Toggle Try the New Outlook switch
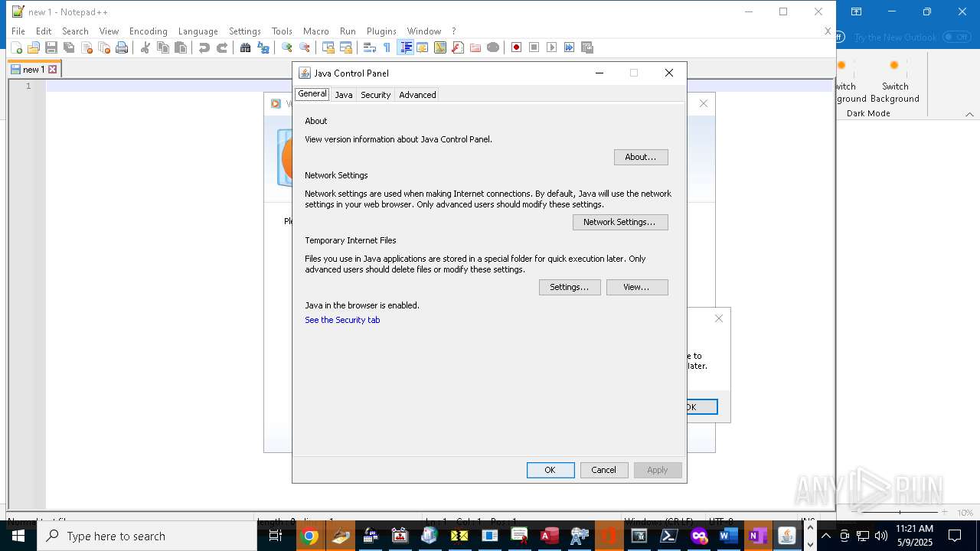This screenshot has height=551, width=980. point(956,37)
